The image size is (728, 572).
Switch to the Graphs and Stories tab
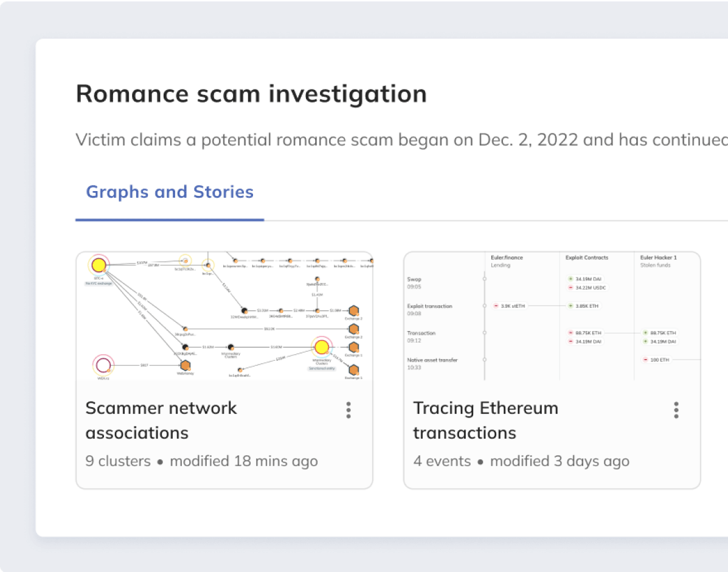[170, 192]
